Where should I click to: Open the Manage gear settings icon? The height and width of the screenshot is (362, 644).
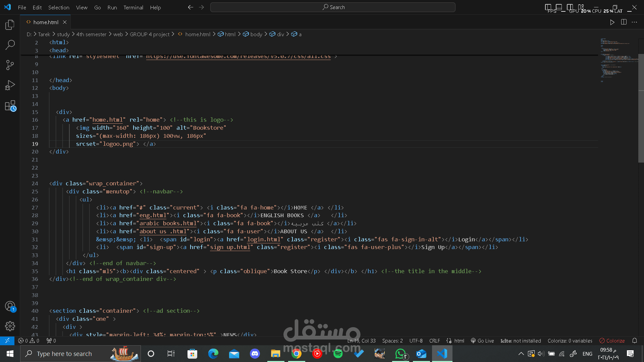click(10, 326)
